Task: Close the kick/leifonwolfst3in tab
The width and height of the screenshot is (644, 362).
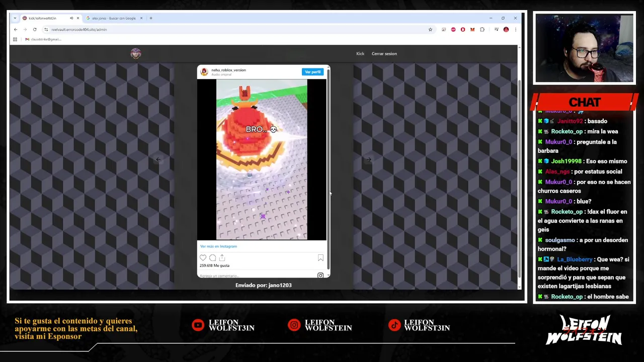Action: [78, 18]
